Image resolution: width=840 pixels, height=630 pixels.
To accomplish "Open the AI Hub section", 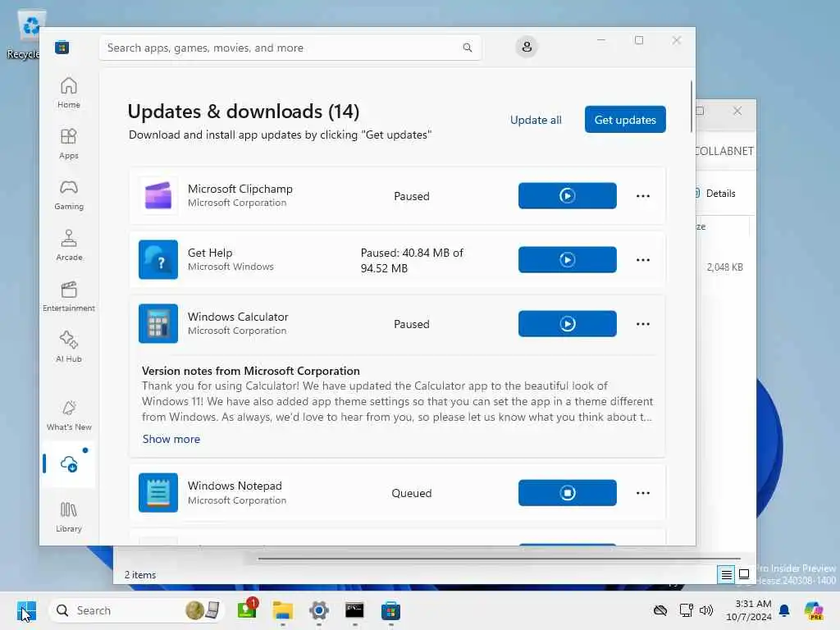I will point(69,347).
